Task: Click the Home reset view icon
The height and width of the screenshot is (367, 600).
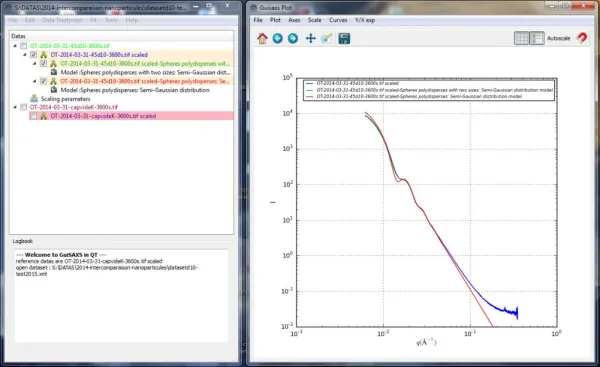Action: point(262,38)
